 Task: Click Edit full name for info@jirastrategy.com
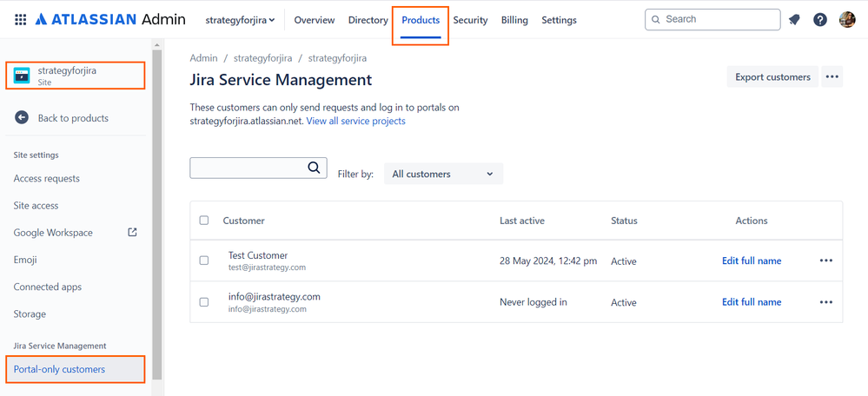(x=752, y=302)
